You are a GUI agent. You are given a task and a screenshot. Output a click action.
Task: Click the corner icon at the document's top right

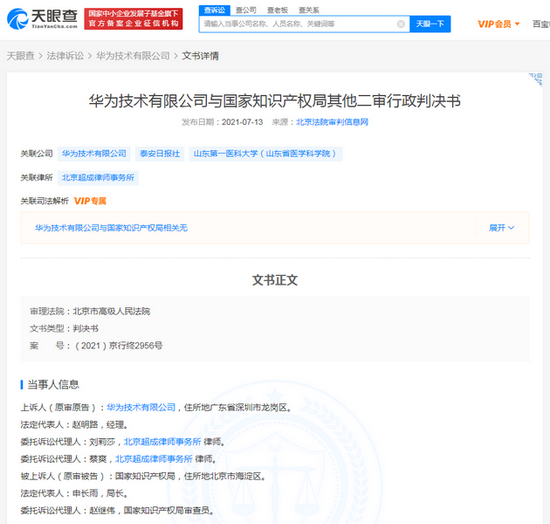pos(536,80)
